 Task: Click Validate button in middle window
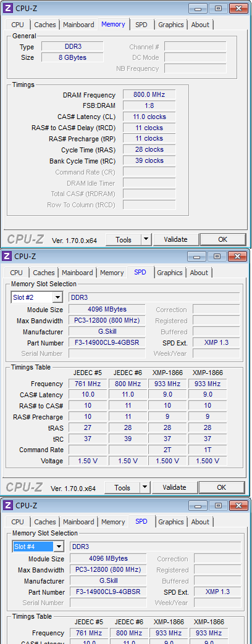(174, 487)
